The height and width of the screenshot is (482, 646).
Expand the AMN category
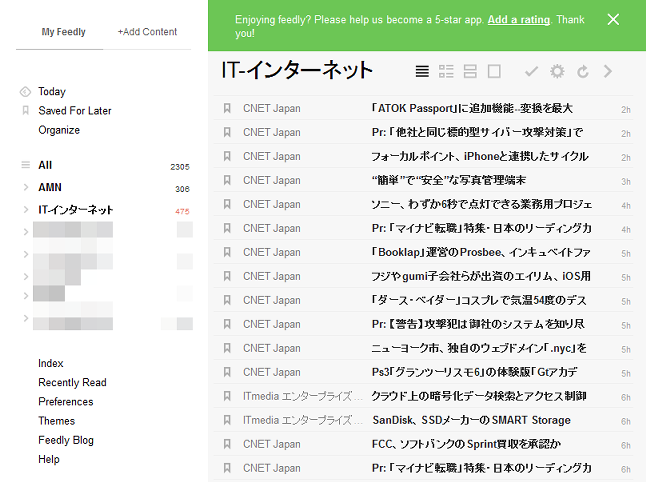click(25, 188)
